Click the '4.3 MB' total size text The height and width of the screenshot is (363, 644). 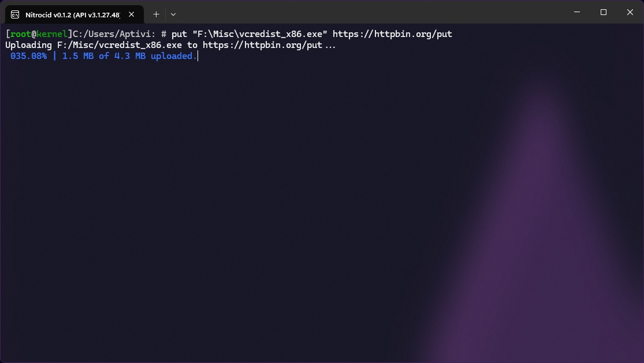(x=130, y=56)
